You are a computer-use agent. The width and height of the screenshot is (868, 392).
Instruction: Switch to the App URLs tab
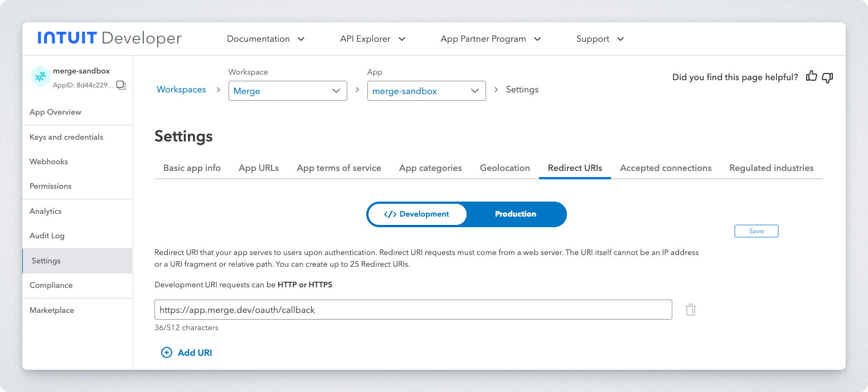click(259, 168)
